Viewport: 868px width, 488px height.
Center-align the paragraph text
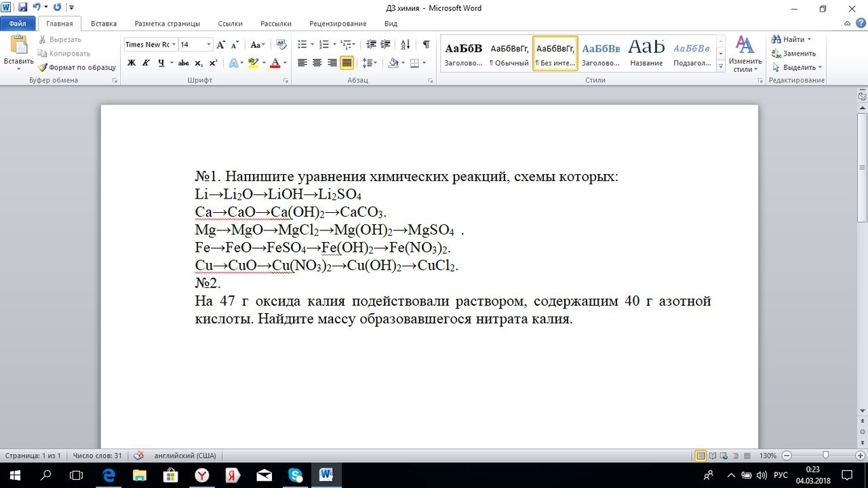(x=317, y=63)
